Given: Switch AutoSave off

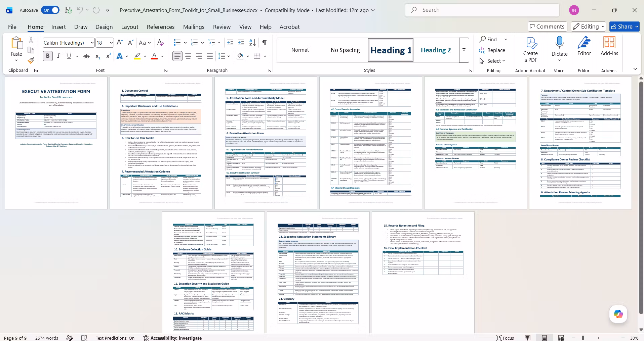Looking at the screenshot, I should click(x=50, y=10).
